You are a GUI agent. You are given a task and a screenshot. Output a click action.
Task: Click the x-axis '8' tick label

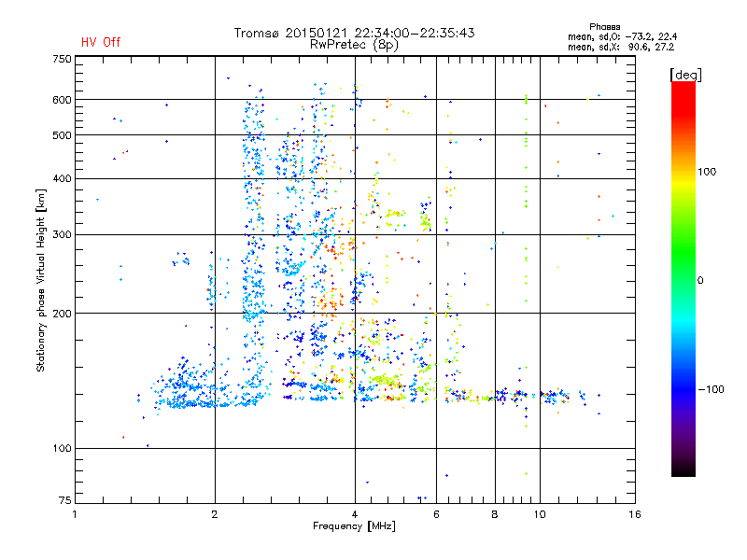pos(495,514)
